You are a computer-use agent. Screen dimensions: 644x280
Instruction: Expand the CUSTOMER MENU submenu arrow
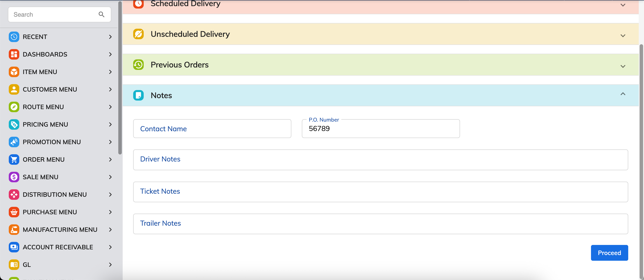[x=110, y=89]
